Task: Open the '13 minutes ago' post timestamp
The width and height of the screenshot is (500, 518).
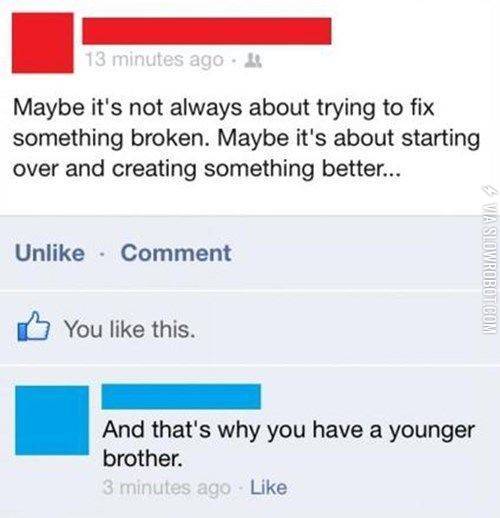Action: 155,60
